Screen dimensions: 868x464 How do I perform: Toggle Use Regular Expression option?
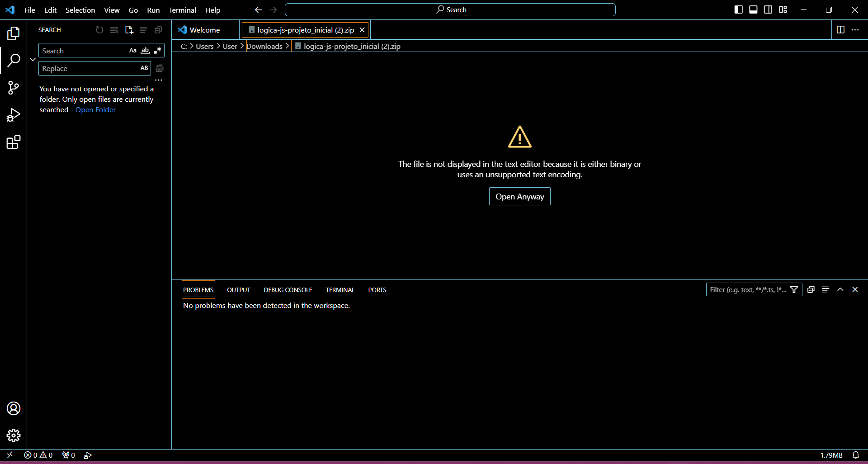click(x=157, y=51)
